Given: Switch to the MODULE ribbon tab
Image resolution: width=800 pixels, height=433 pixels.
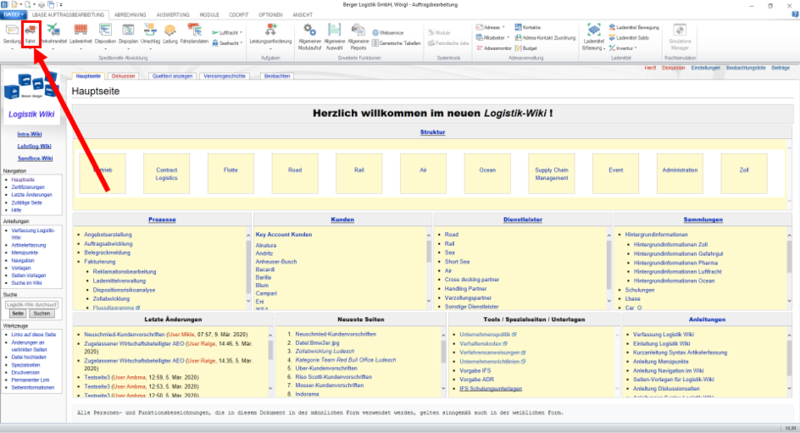Looking at the screenshot, I should click(x=209, y=15).
